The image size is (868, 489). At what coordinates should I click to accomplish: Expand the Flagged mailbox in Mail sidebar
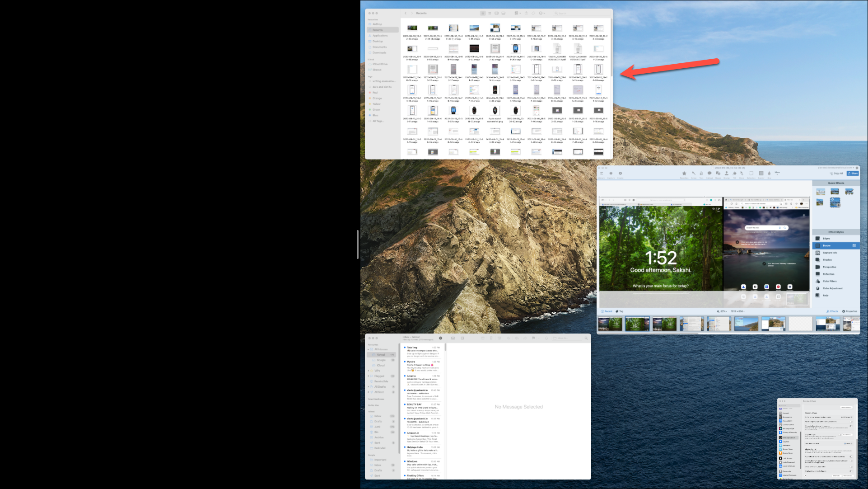pos(369,376)
